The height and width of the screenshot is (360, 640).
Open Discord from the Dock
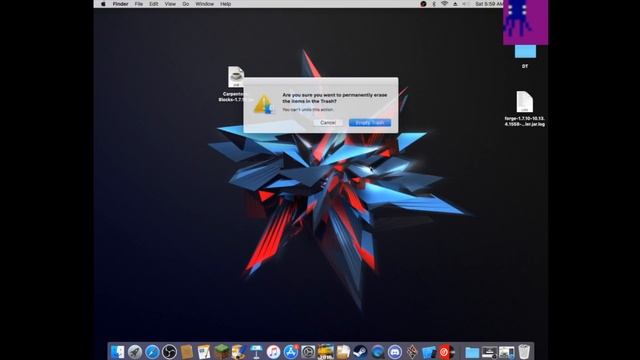(395, 351)
